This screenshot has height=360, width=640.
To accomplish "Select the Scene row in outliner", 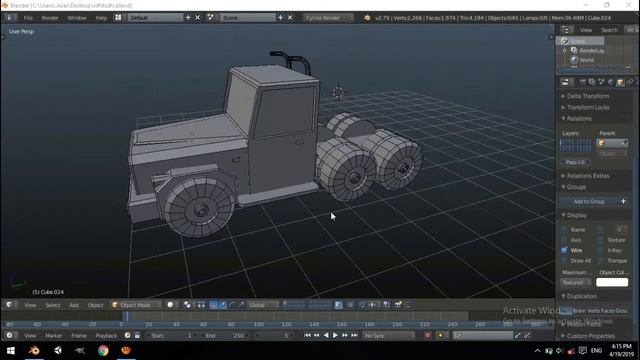I will [580, 41].
